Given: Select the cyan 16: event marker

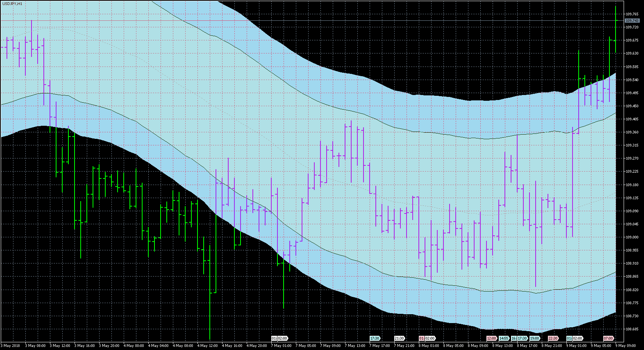Looking at the screenshot, I should [514, 338].
